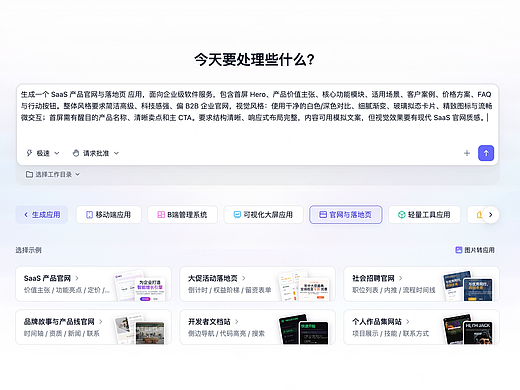This screenshot has height=390, width=520.
Task: Click the lightning icon beside 极速
Action: [29, 153]
